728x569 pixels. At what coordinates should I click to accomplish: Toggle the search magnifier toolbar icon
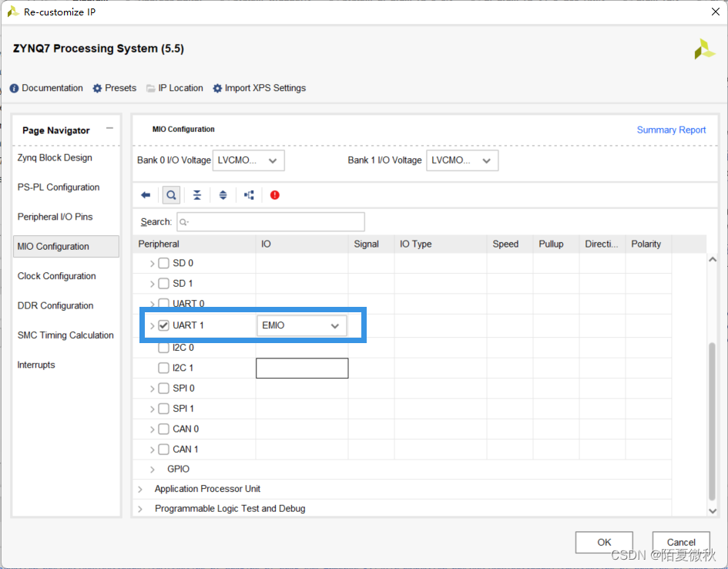[x=171, y=195]
